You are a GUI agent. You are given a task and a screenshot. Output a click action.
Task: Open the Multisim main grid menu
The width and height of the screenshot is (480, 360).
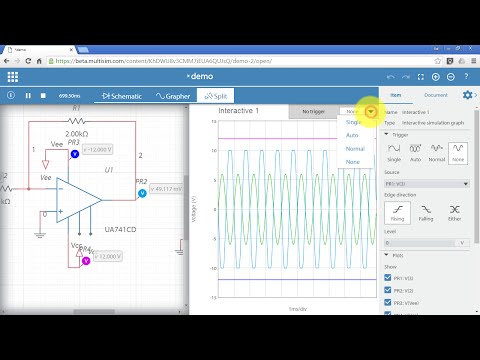13,77
